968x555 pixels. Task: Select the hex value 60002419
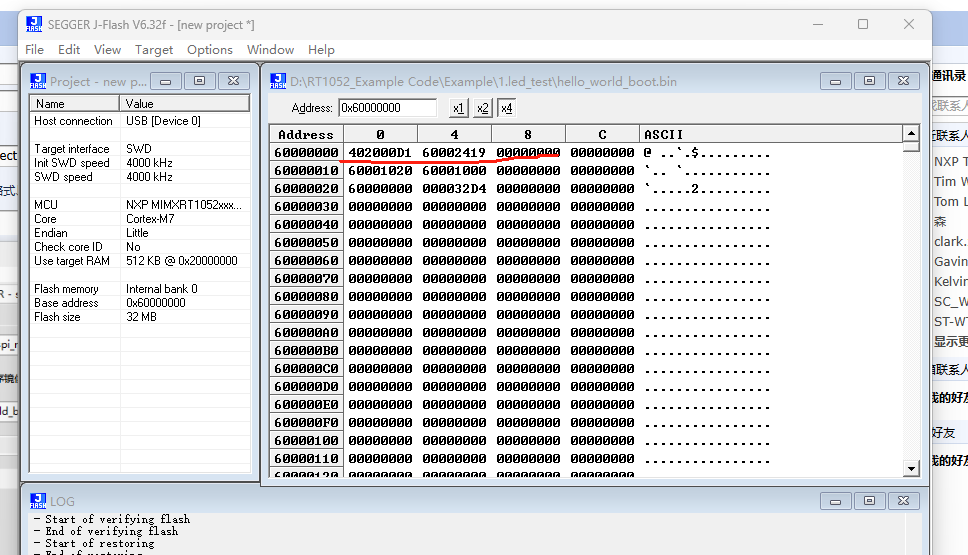coord(454,152)
